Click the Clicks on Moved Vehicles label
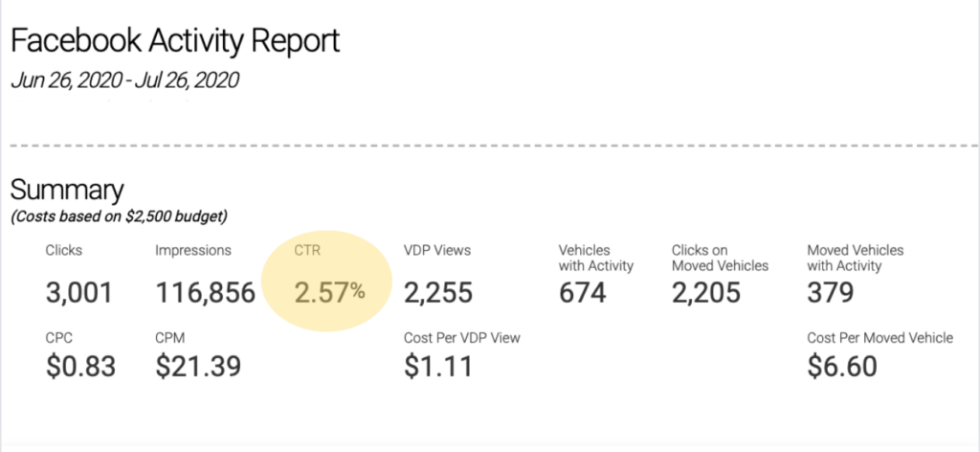The height and width of the screenshot is (452, 980). [x=720, y=259]
